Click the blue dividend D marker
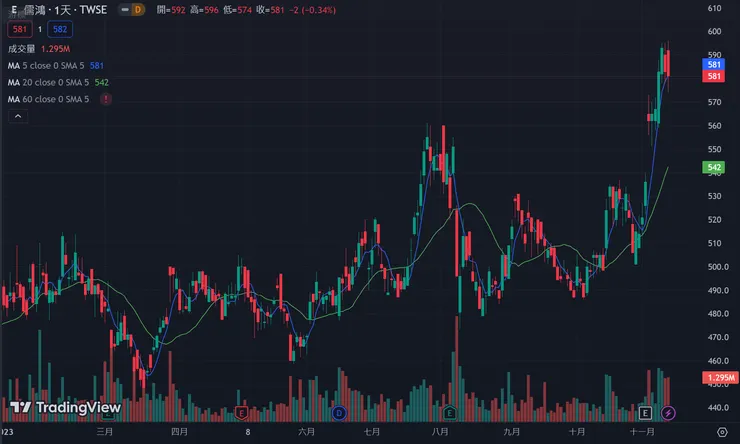Screen dimensions: 740x444 [339, 413]
